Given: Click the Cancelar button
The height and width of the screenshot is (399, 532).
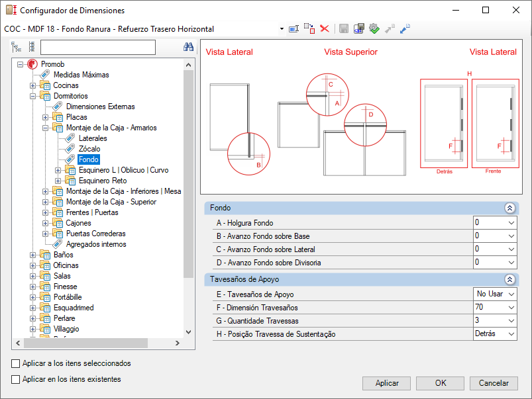Looking at the screenshot, I should point(494,383).
